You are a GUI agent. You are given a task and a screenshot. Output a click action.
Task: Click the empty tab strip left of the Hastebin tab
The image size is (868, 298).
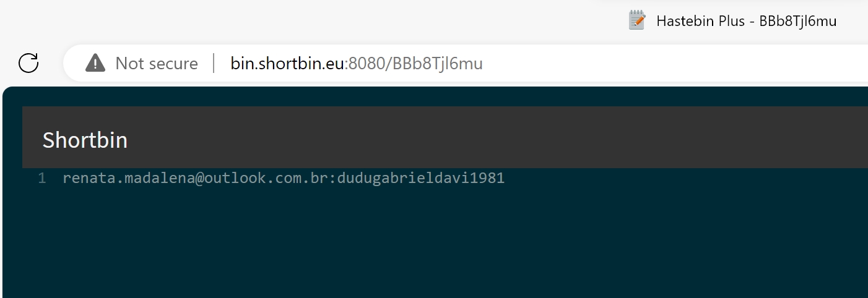click(x=310, y=21)
